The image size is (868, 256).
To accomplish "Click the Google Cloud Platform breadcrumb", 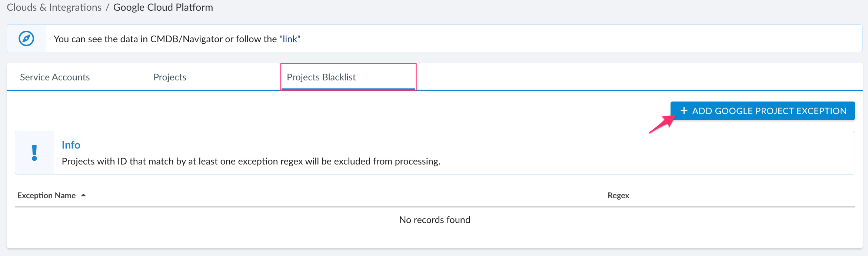I will [x=163, y=7].
